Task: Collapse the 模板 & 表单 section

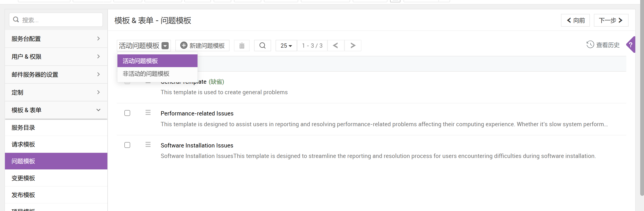Action: coord(56,110)
